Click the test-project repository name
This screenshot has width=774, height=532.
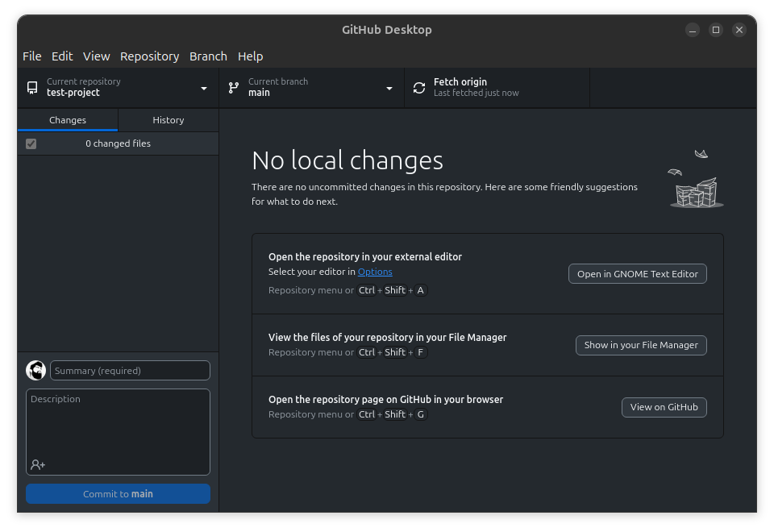click(73, 92)
